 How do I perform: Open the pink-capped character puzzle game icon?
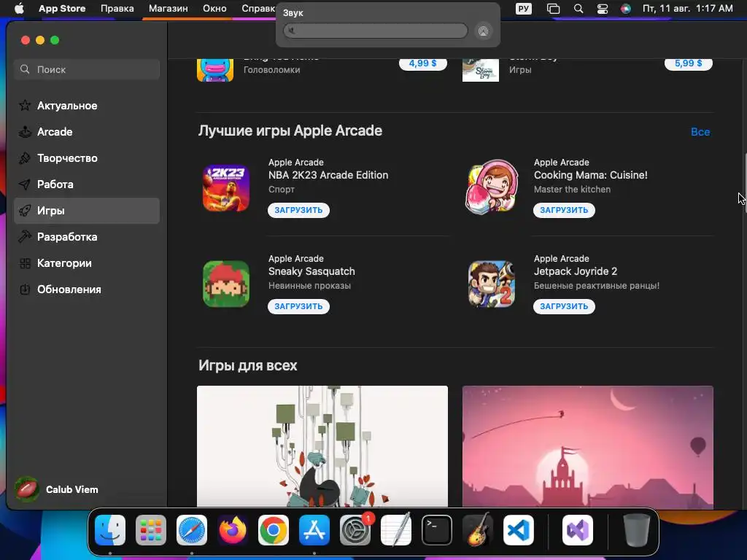click(215, 69)
